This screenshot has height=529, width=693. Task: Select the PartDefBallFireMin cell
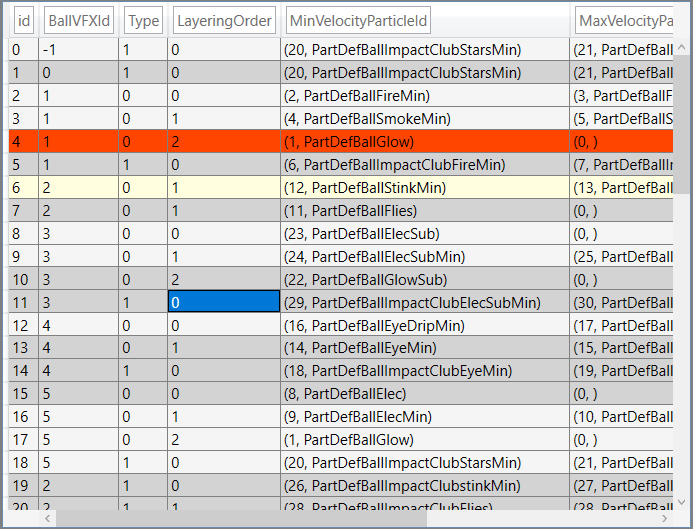tap(425, 95)
